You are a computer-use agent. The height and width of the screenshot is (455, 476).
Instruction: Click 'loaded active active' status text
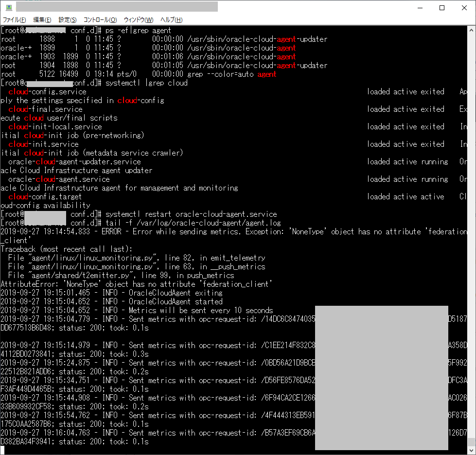405,197
